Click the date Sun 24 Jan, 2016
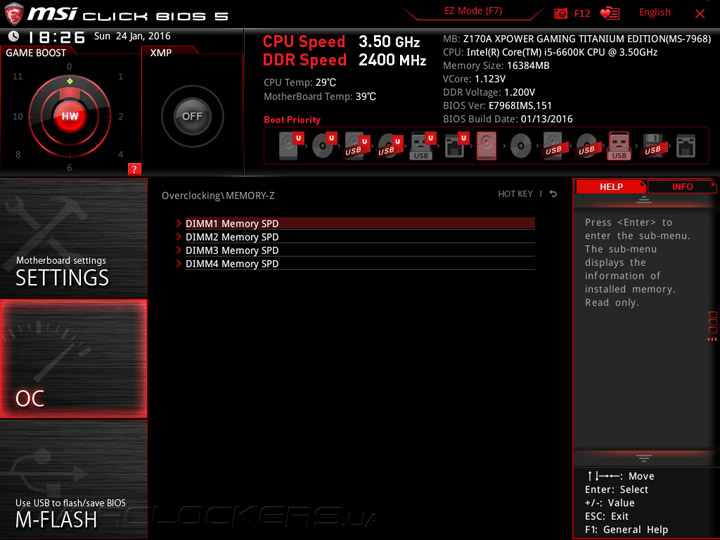This screenshot has width=720, height=540. pos(132,36)
